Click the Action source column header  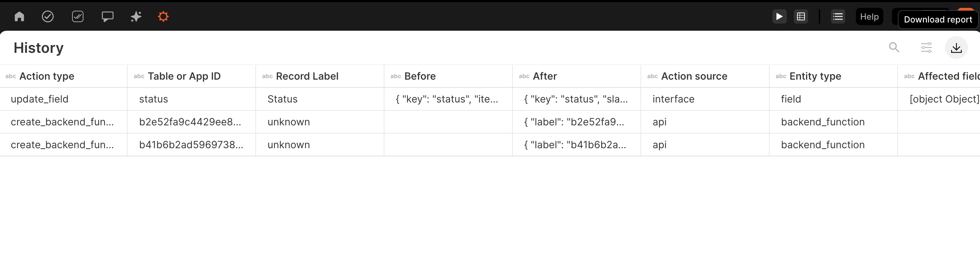pyautogui.click(x=694, y=76)
